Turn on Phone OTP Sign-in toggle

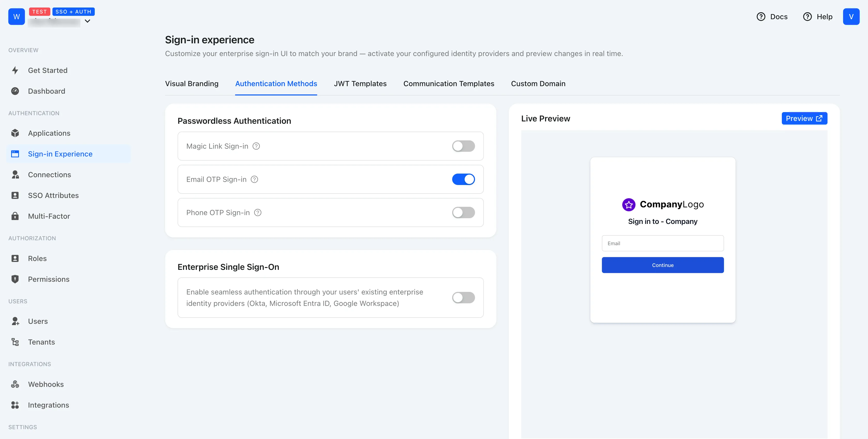tap(463, 212)
